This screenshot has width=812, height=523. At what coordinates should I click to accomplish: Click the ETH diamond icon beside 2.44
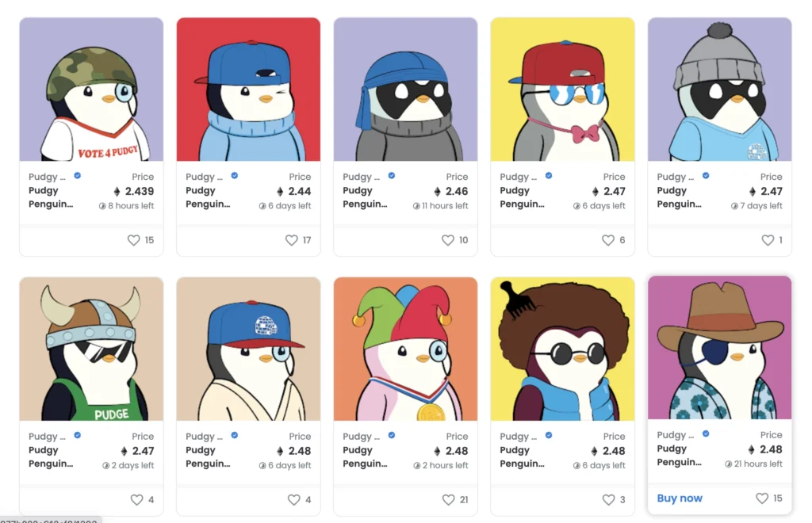coord(282,191)
